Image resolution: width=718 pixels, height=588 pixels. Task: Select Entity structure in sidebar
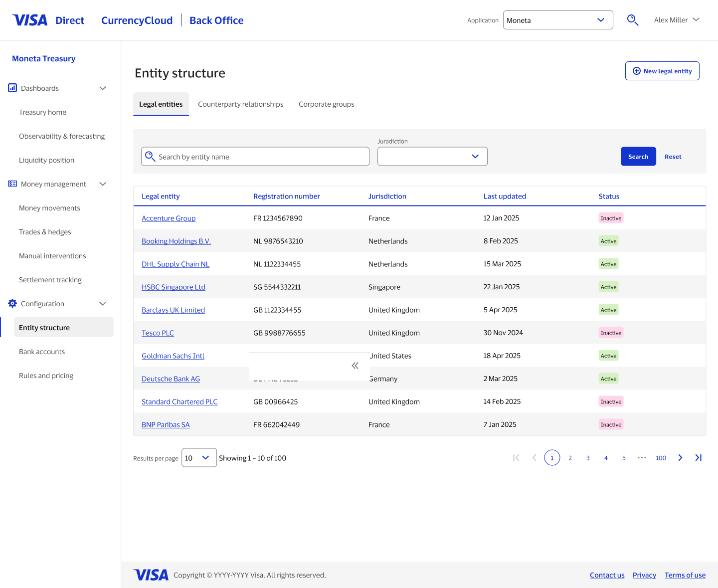pyautogui.click(x=64, y=327)
